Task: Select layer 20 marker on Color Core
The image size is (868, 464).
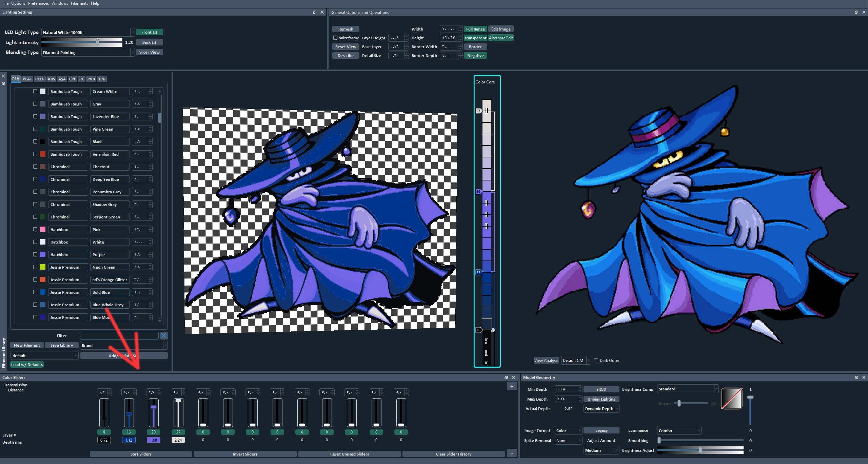Action: pyautogui.click(x=478, y=192)
